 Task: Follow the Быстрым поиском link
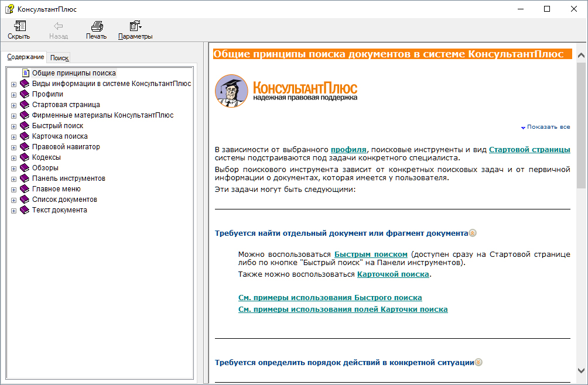[x=371, y=255]
